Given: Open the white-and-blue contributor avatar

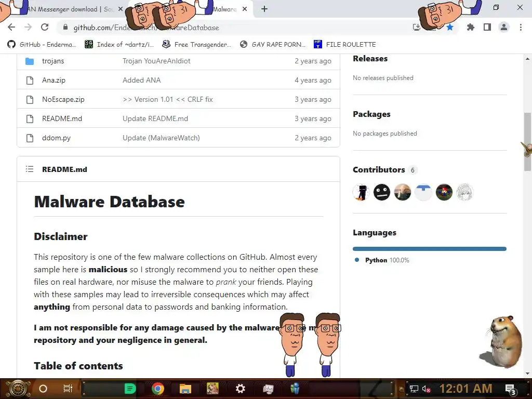Looking at the screenshot, I should 423,192.
